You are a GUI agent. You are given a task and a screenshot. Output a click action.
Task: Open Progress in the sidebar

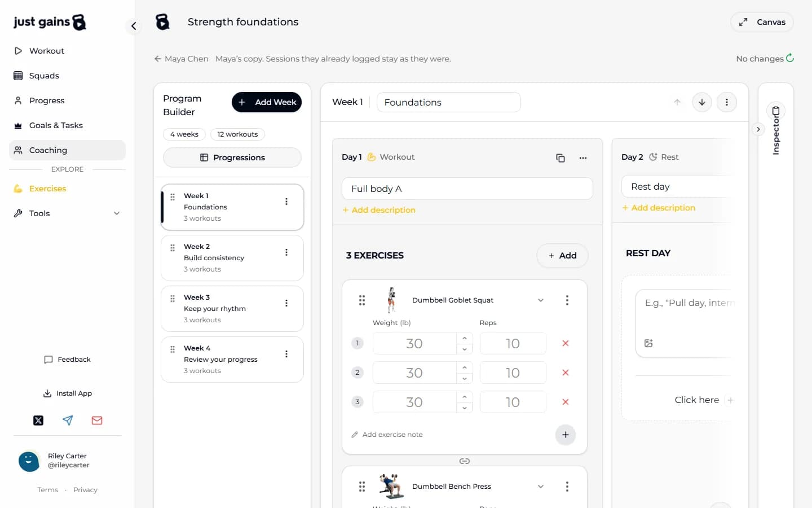tap(67, 100)
